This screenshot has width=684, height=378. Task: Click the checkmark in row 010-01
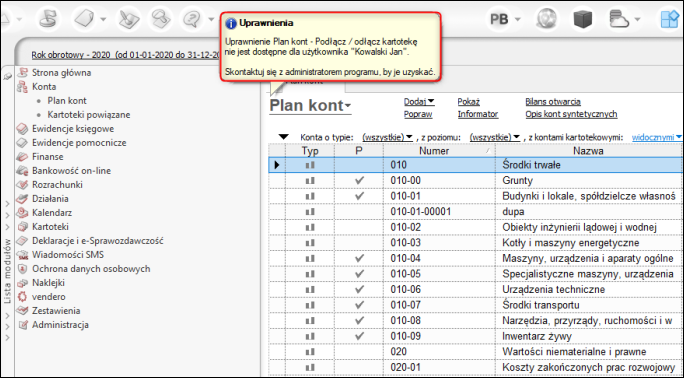359,196
